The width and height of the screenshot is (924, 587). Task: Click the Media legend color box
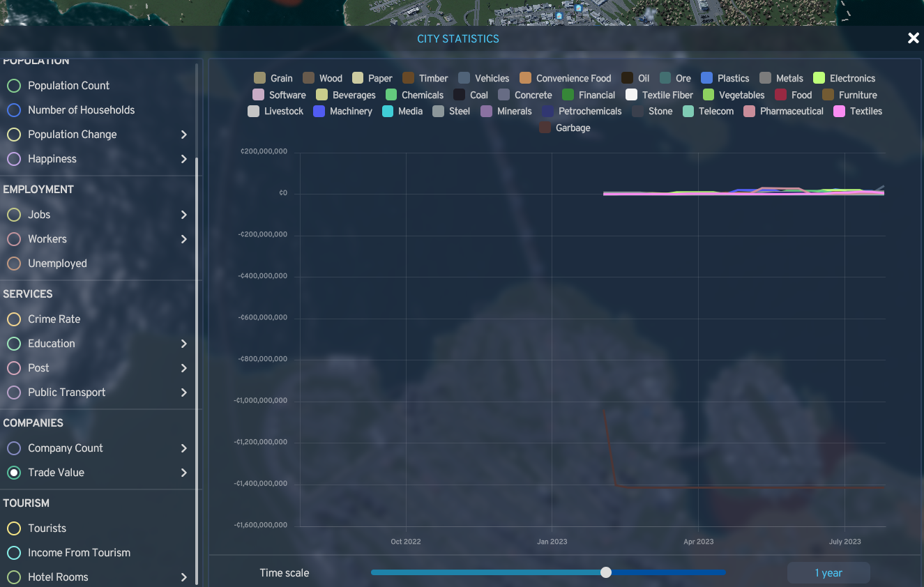388,111
